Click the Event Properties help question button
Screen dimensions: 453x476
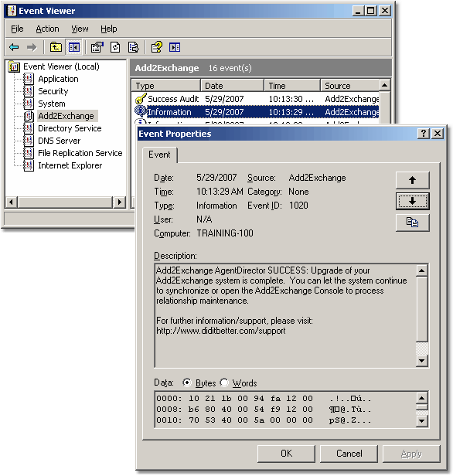pos(424,133)
